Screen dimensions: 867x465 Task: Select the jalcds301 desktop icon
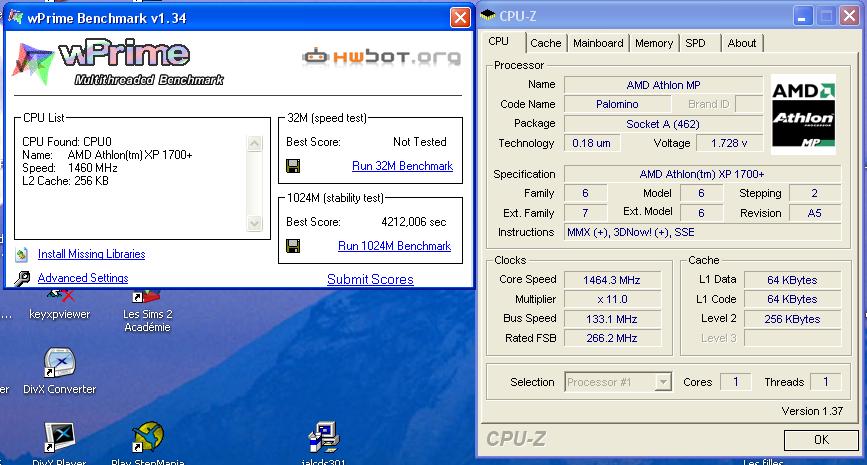tap(323, 443)
